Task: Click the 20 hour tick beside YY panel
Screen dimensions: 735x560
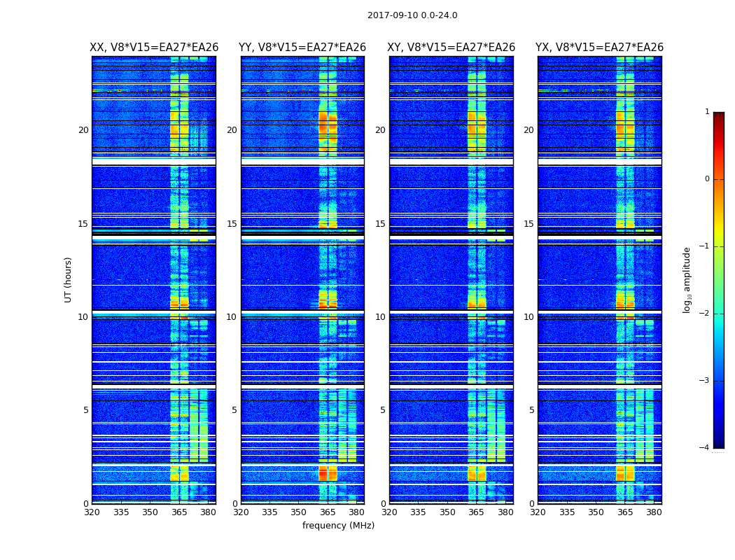Action: (x=232, y=130)
